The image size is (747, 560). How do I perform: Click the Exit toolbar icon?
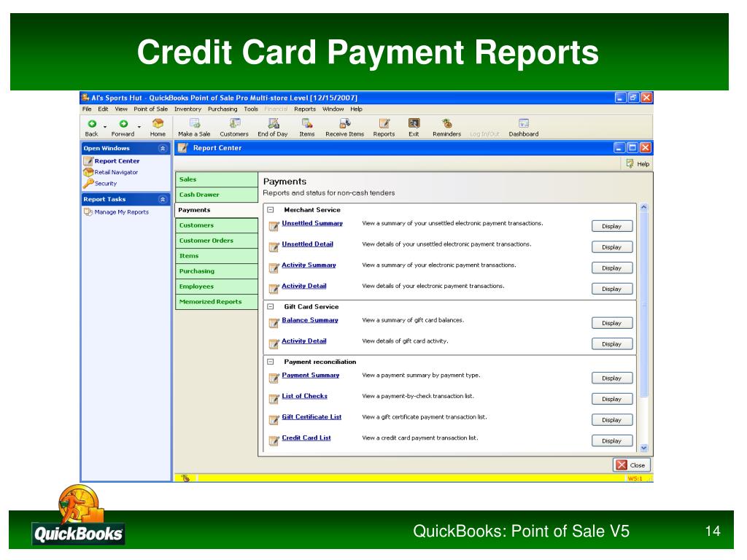414,123
